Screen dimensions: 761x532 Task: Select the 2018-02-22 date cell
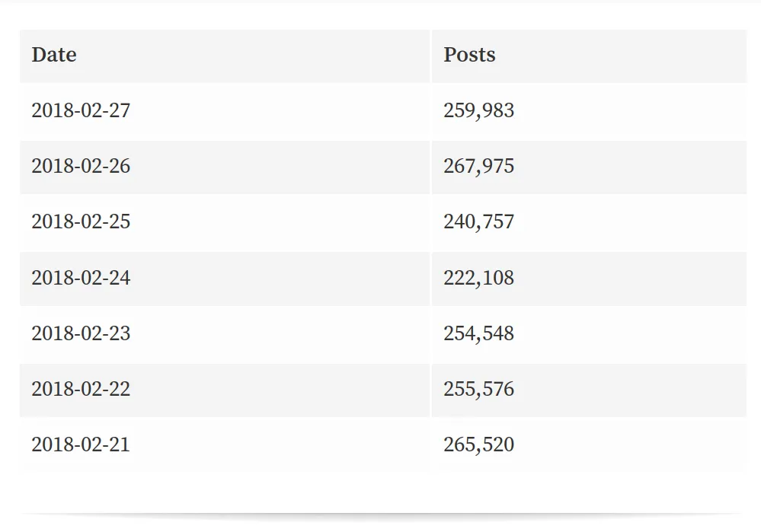pyautogui.click(x=81, y=390)
